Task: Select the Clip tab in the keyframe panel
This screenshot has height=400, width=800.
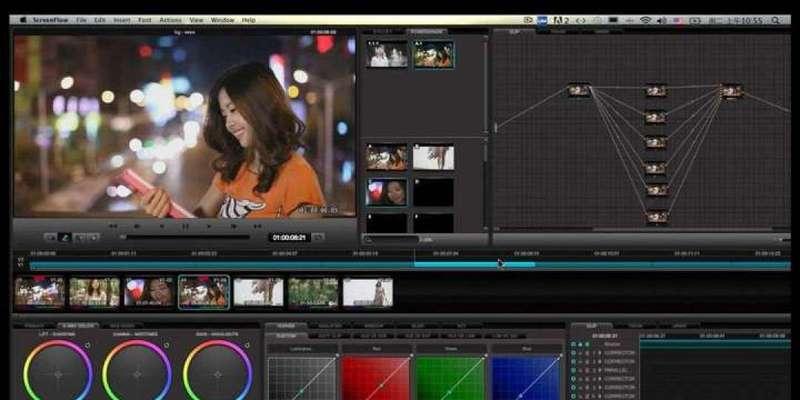Action: (591, 325)
